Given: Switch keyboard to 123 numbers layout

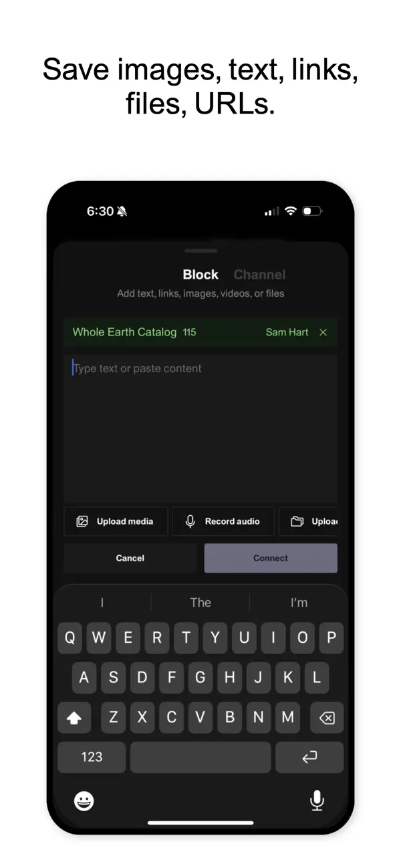Looking at the screenshot, I should coord(92,757).
